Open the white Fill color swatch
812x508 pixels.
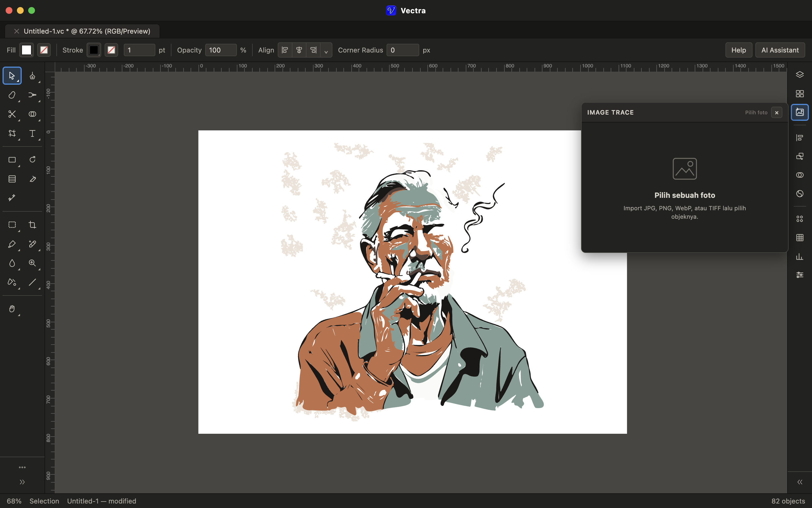pyautogui.click(x=27, y=50)
